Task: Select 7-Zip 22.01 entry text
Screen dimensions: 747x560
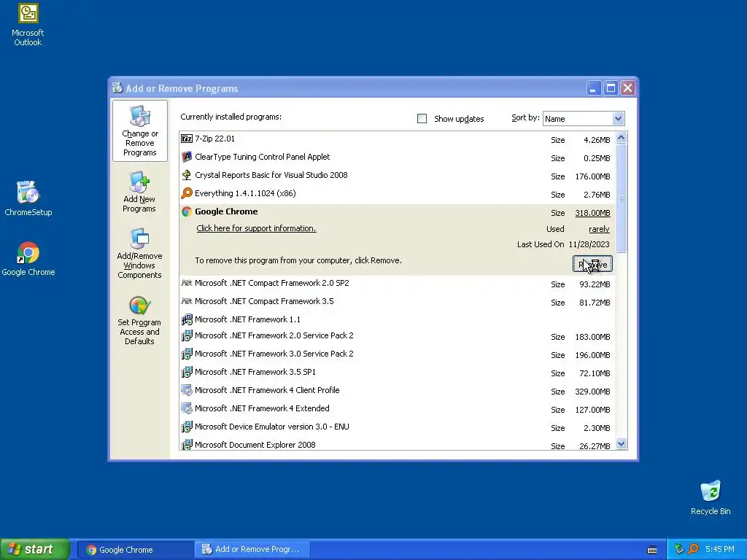Action: click(214, 139)
